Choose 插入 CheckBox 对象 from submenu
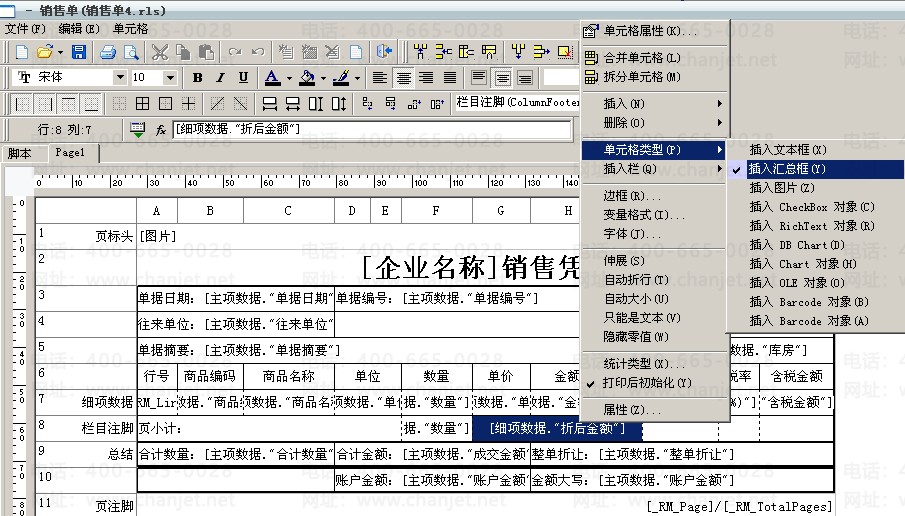The width and height of the screenshot is (905, 516). pyautogui.click(x=811, y=207)
